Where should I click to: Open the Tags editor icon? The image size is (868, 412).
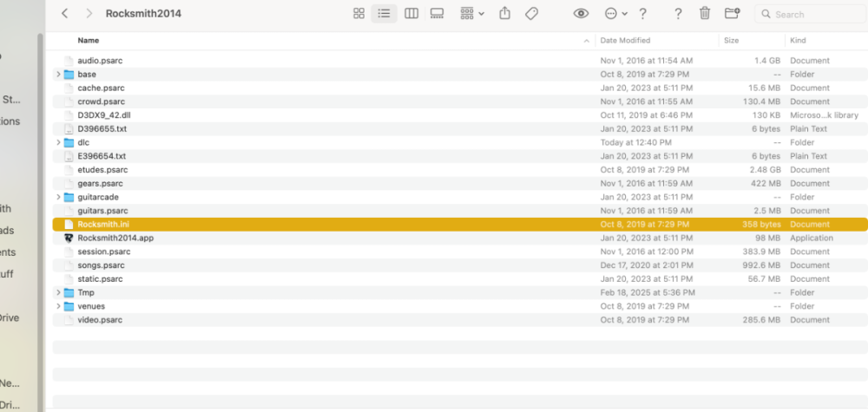click(532, 14)
